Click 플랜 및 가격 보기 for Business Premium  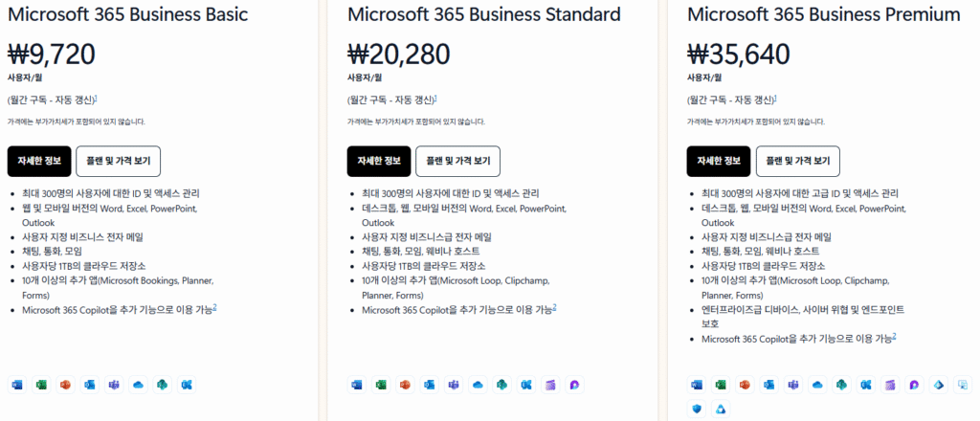pyautogui.click(x=798, y=161)
